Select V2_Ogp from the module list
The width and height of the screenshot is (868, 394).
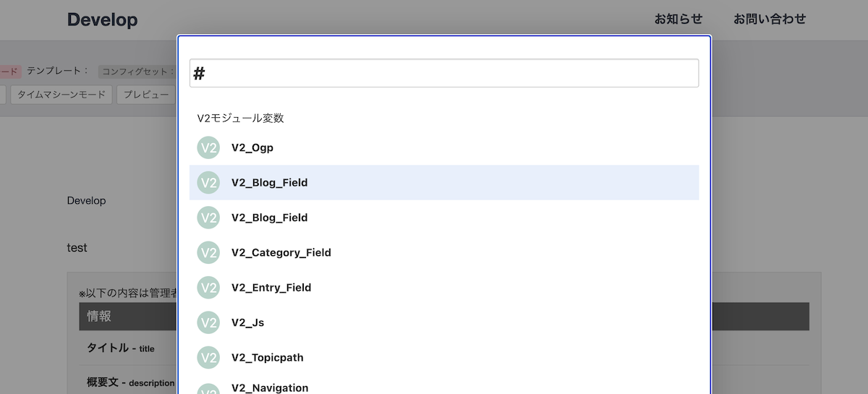click(x=252, y=147)
